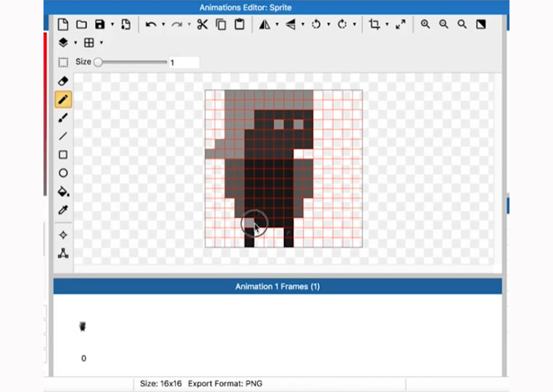The width and height of the screenshot is (553, 392).
Task: Select the Eraser tool
Action: pos(63,81)
